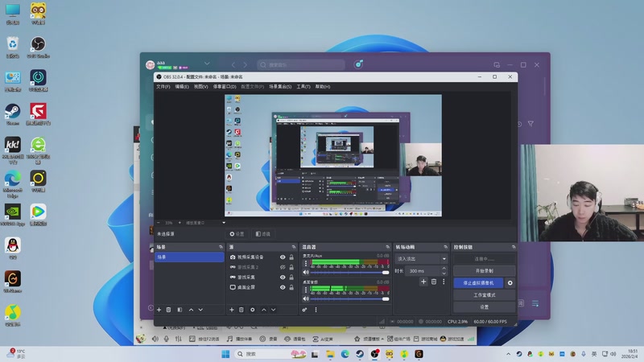Toggle visibility of 视频采集设备 source
644x362 pixels.
click(x=283, y=257)
